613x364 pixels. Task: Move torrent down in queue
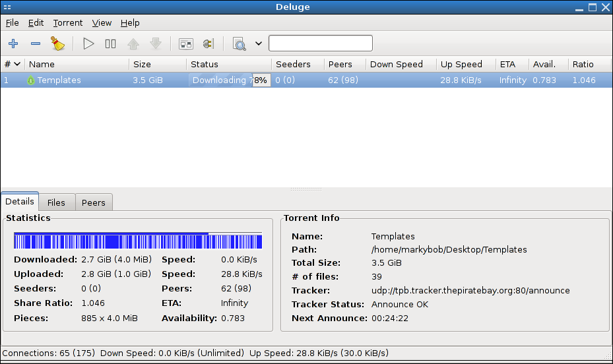(x=156, y=44)
